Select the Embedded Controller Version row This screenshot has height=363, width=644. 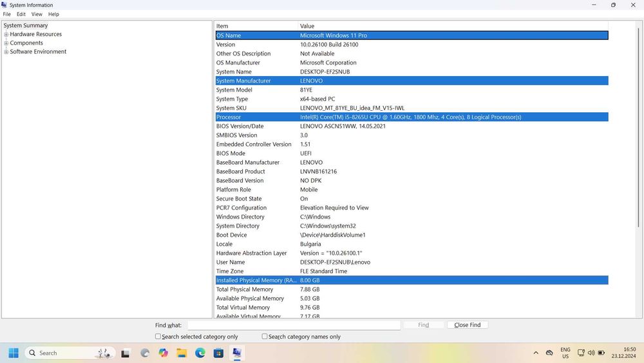(x=412, y=144)
